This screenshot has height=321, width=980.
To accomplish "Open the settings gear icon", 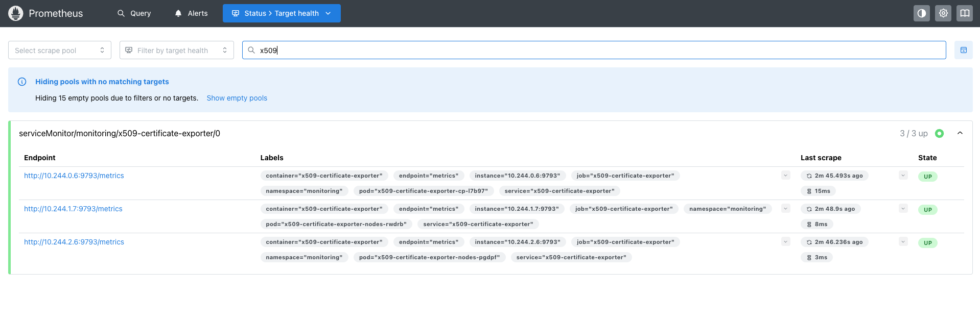I will tap(943, 13).
